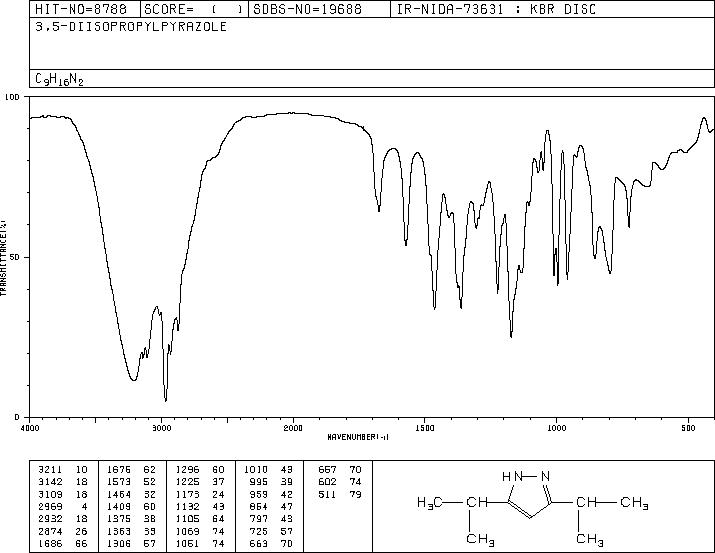Viewport: 715px width, 553px height.
Task: Click the 797 peak table entry
Action: (x=272, y=519)
